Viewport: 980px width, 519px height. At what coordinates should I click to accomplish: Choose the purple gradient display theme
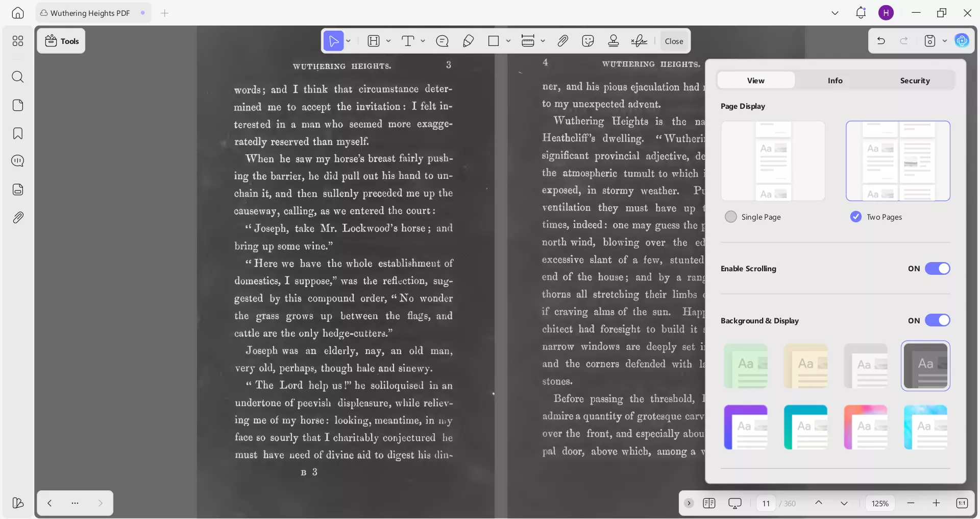click(x=746, y=427)
